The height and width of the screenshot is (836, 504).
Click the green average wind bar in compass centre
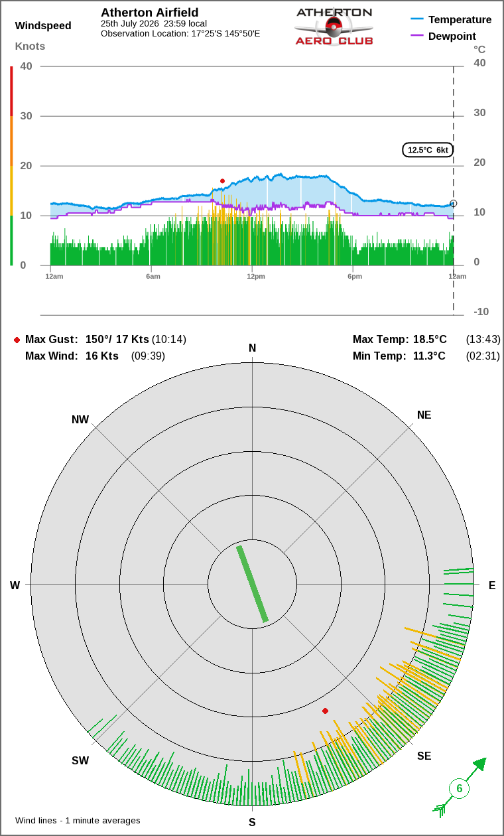pos(252,584)
